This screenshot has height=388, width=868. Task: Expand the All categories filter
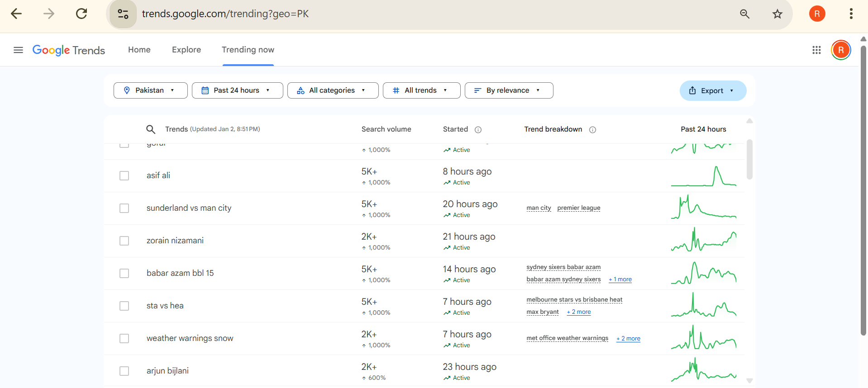(x=333, y=90)
